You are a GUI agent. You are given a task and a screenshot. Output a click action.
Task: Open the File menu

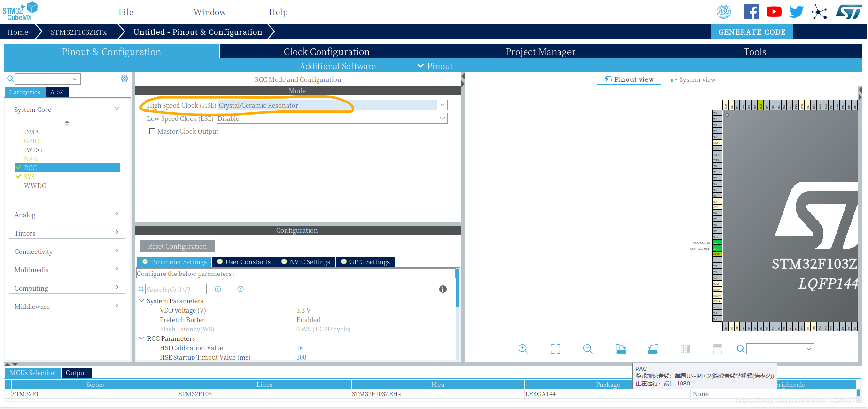(x=126, y=12)
